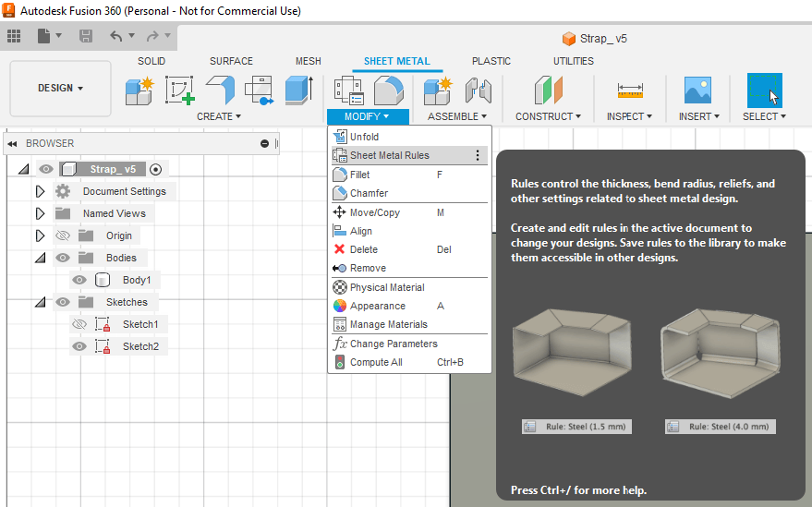Select the Create Sketch icon in toolbar

click(x=179, y=91)
